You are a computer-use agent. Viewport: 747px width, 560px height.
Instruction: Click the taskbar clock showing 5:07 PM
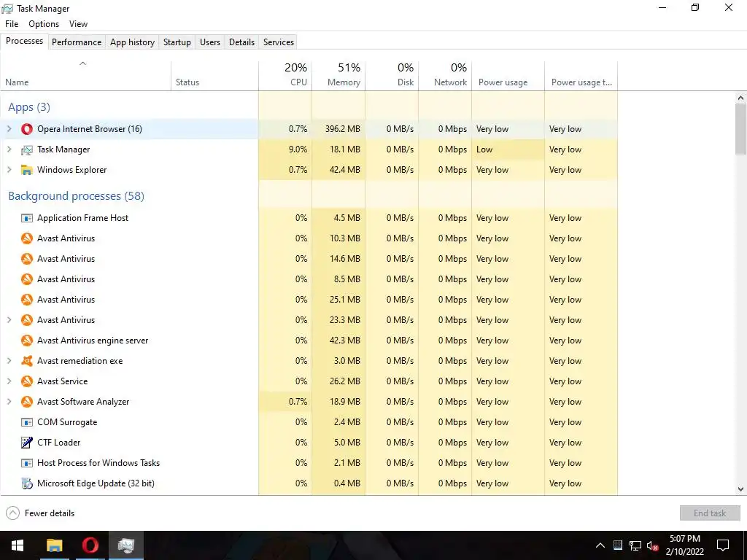click(685, 545)
